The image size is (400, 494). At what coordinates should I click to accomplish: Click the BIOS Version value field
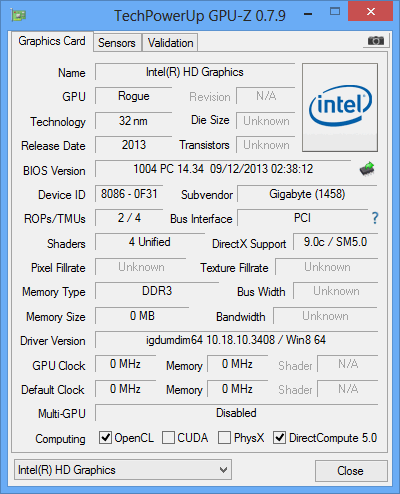click(x=223, y=169)
